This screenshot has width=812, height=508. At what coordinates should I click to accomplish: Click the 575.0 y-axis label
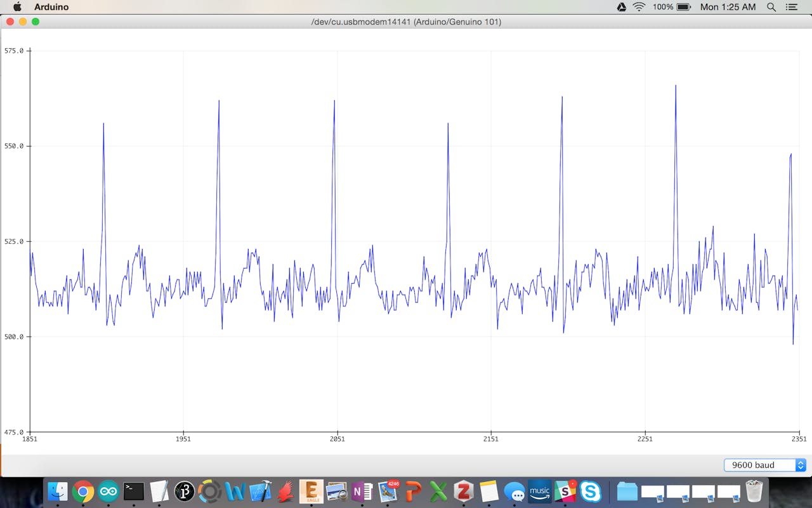[x=14, y=51]
